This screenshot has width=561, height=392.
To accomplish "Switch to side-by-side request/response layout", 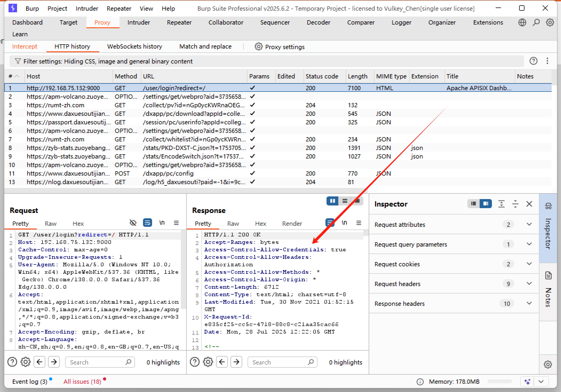I will pyautogui.click(x=332, y=201).
